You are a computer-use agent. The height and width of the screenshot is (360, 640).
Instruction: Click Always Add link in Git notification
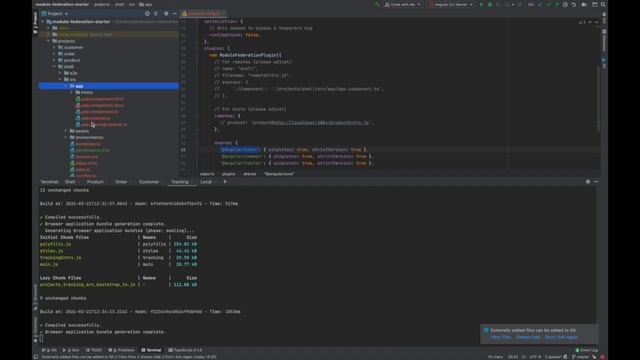528,337
